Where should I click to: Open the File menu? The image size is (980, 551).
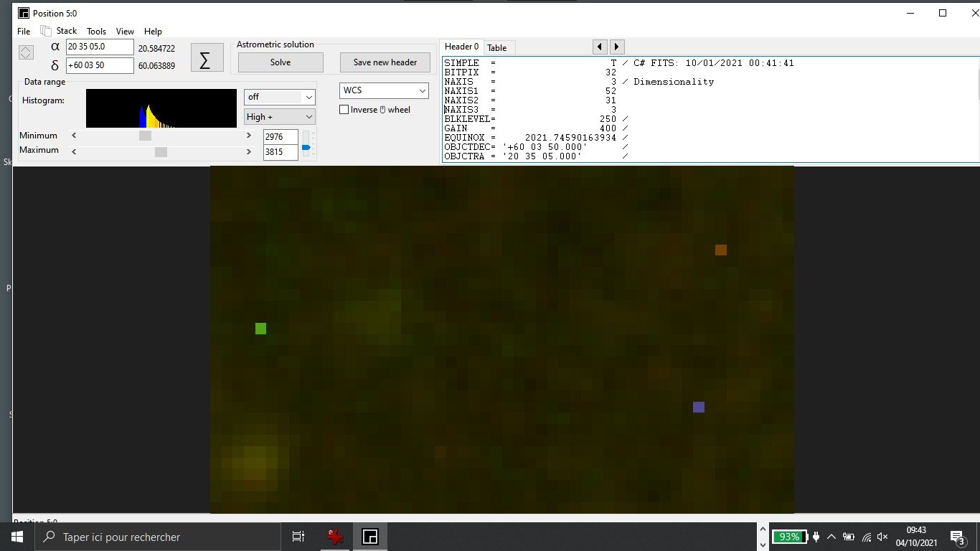click(x=24, y=32)
